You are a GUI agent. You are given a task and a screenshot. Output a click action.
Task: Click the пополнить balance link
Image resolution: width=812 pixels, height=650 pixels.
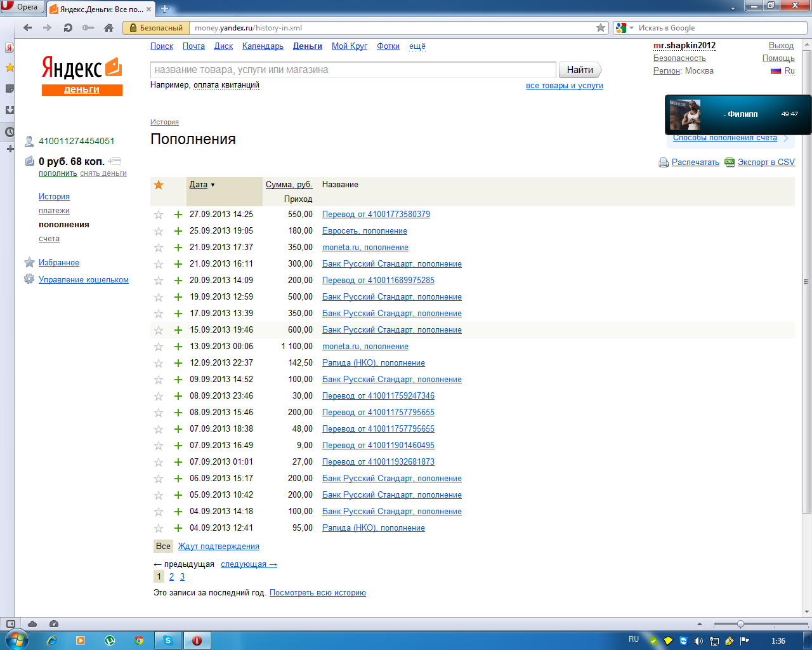58,173
